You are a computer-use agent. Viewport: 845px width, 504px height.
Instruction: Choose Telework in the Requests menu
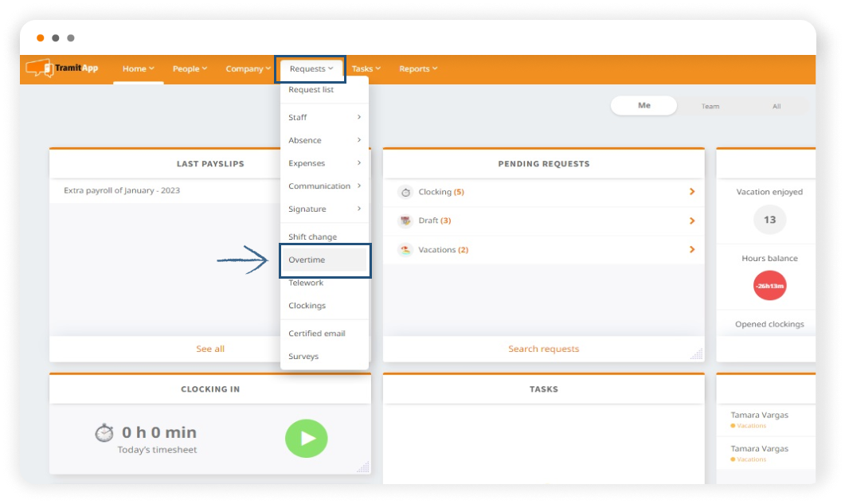306,283
